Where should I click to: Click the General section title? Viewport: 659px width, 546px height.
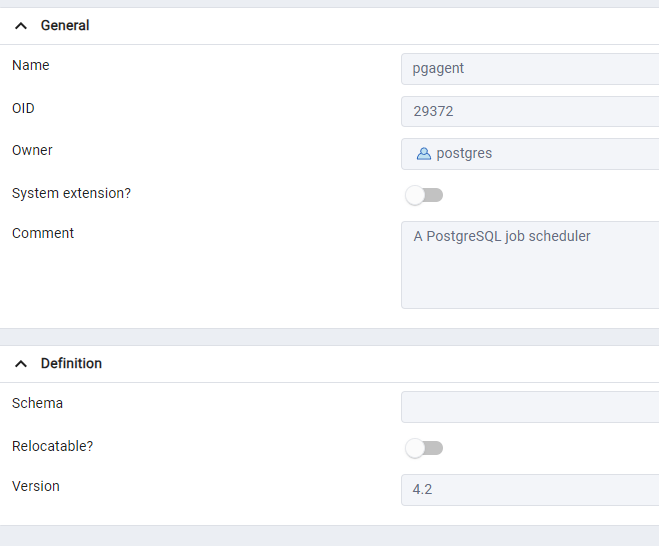coord(65,26)
